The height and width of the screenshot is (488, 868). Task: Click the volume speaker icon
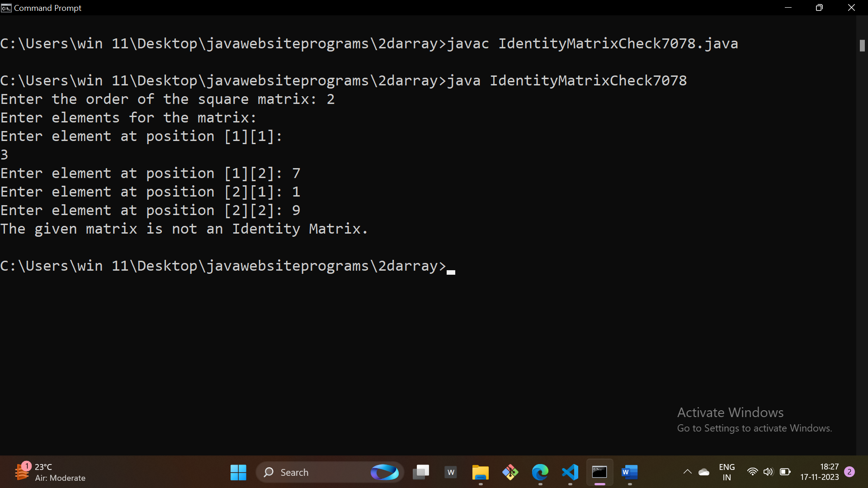point(768,472)
